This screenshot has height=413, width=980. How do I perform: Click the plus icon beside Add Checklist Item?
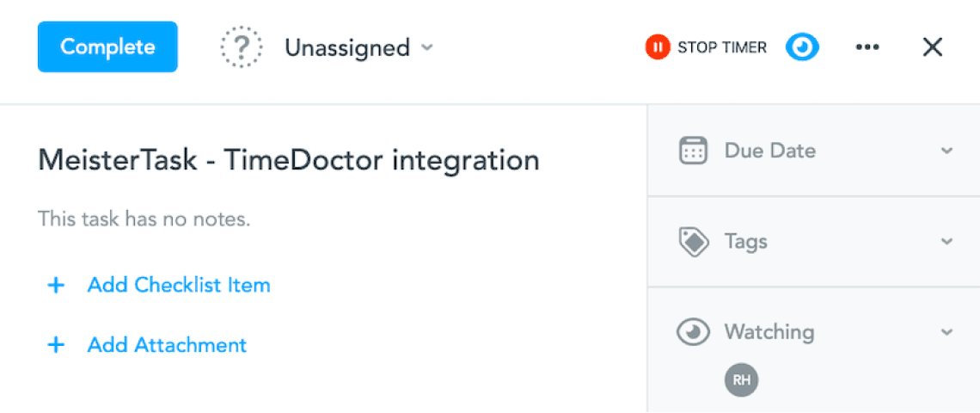click(56, 286)
